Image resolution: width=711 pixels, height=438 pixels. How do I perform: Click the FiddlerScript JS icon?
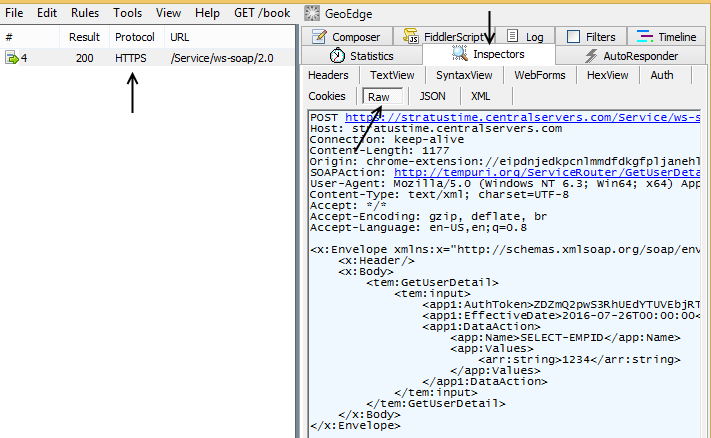(410, 37)
